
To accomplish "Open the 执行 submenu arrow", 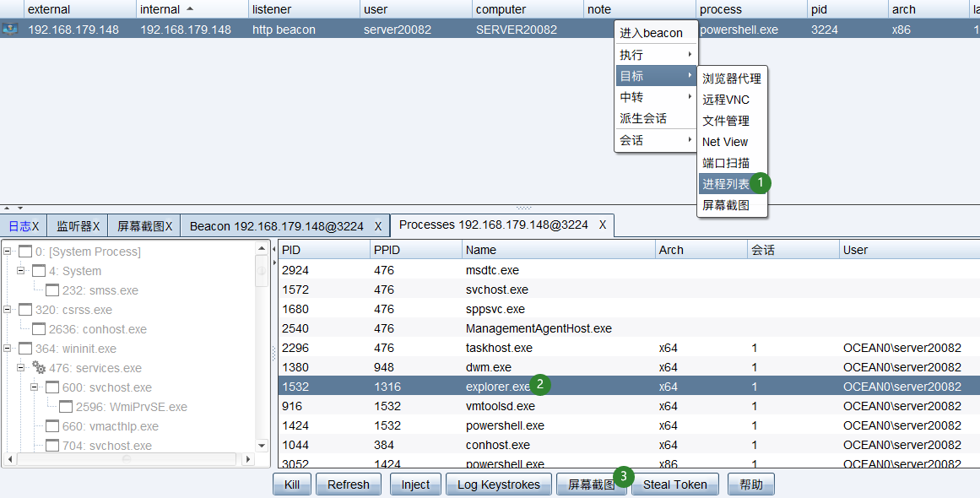I will 690,54.
